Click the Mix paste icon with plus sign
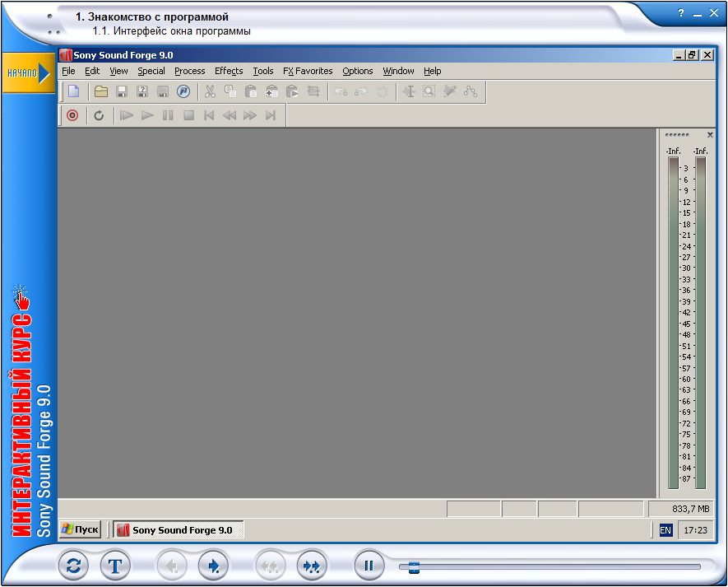Screen dimensions: 728x587 tap(271, 91)
